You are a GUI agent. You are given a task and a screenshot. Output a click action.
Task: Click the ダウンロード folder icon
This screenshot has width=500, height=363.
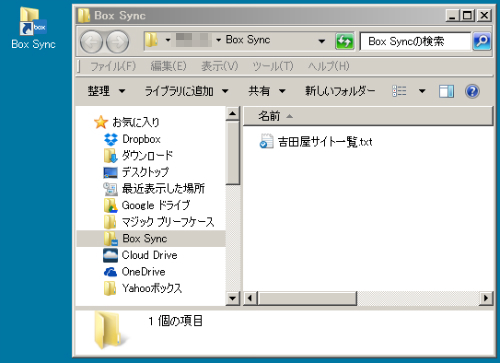click(110, 155)
